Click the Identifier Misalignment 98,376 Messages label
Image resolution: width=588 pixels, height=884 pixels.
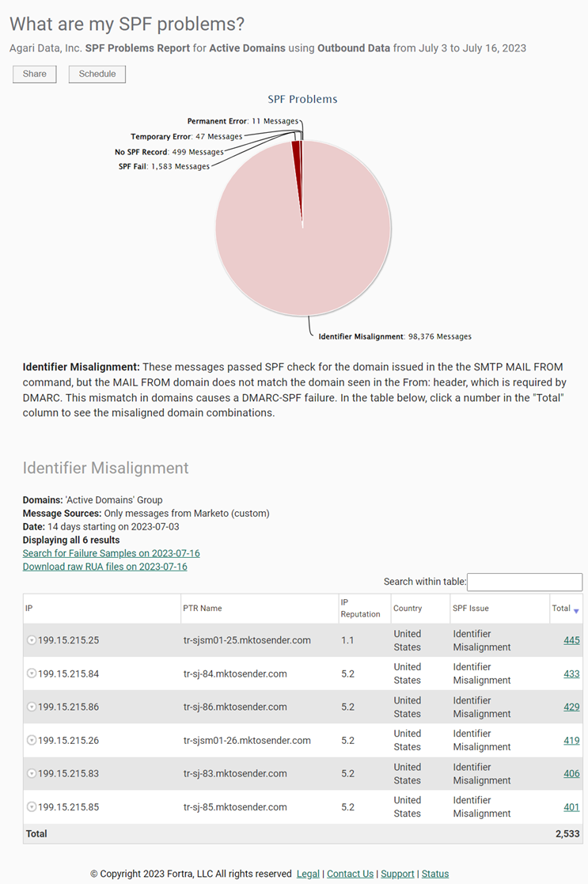[395, 336]
